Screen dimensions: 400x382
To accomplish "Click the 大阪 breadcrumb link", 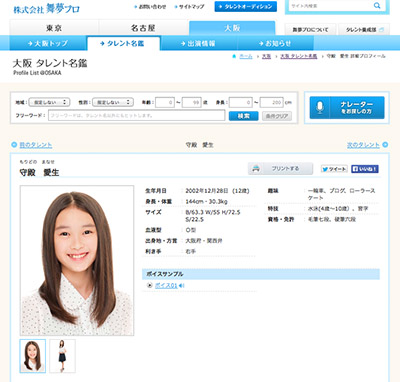I will click(x=266, y=56).
